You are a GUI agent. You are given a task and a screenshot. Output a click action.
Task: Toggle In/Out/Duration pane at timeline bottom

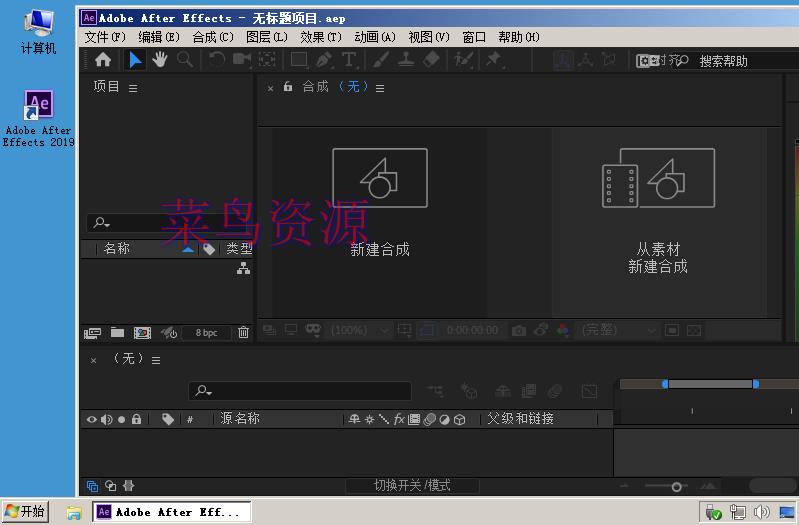tap(128, 486)
